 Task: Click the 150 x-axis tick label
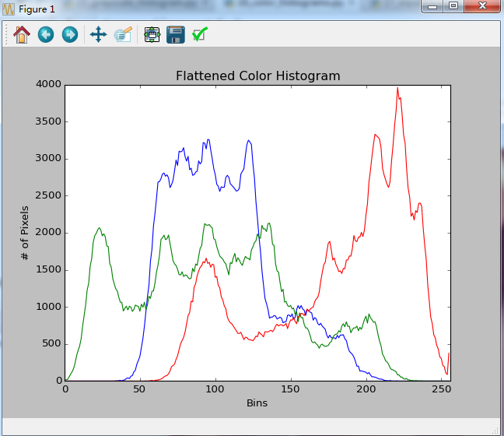(290, 389)
